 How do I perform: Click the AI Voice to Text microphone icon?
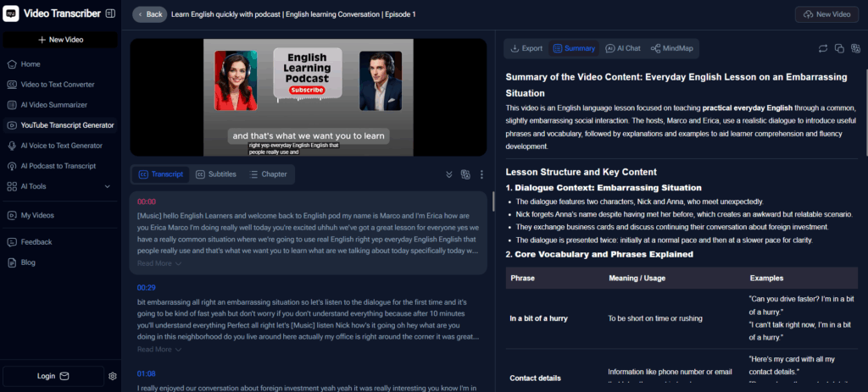(x=12, y=146)
